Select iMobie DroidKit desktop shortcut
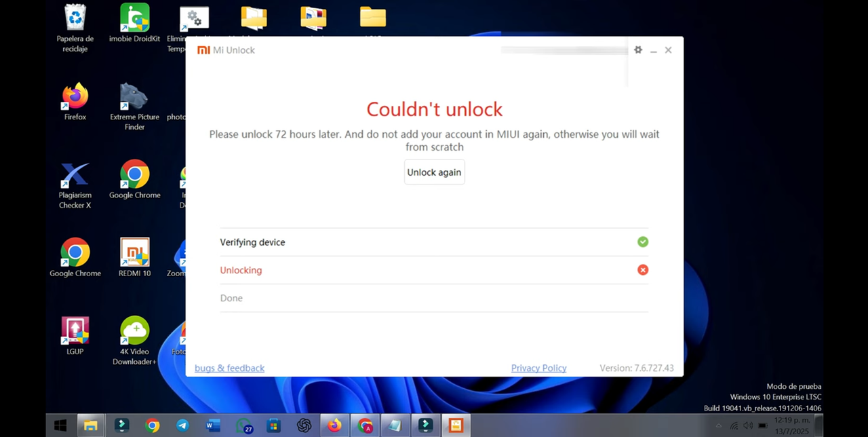The image size is (868, 437). (x=134, y=24)
